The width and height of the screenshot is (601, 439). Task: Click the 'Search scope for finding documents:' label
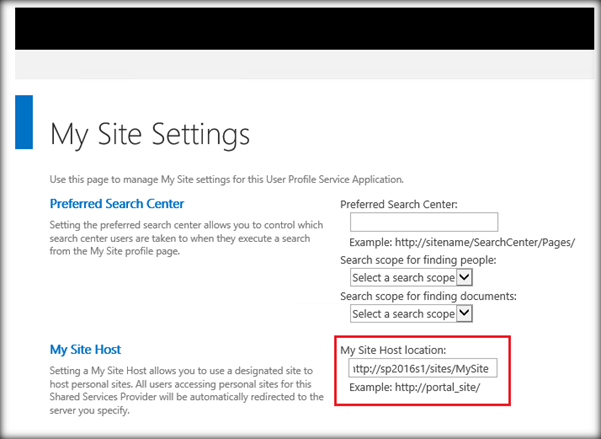click(x=428, y=296)
